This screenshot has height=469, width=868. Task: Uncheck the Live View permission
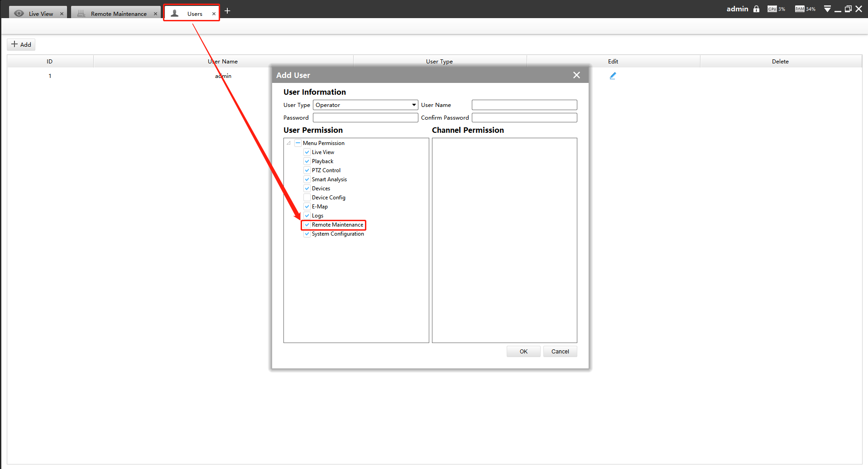[307, 152]
